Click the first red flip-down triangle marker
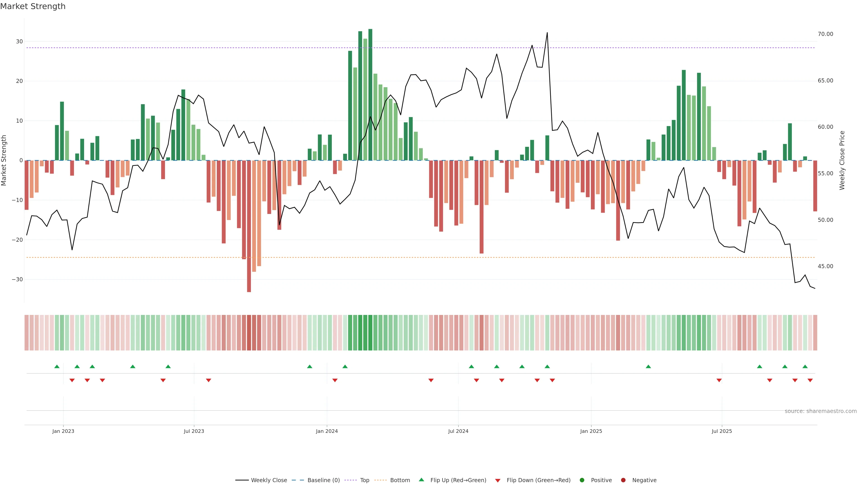868x488 pixels. [x=72, y=380]
